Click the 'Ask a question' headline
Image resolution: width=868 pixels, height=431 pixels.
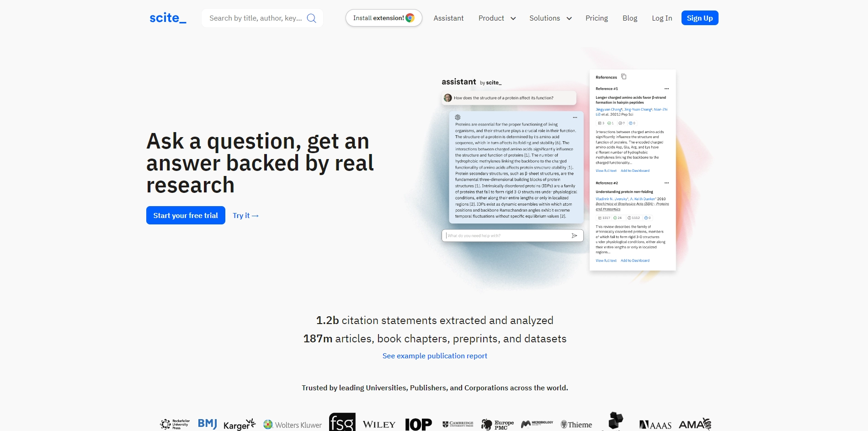[x=260, y=163]
